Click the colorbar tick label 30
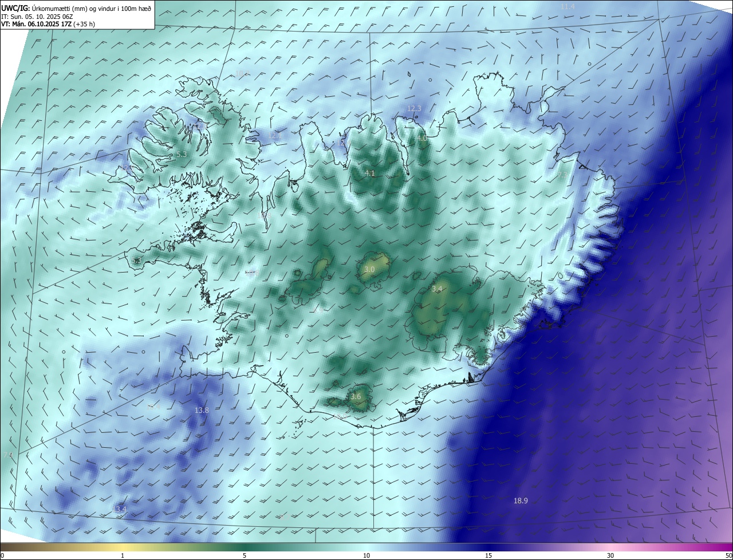This screenshot has width=733, height=560. click(x=610, y=555)
